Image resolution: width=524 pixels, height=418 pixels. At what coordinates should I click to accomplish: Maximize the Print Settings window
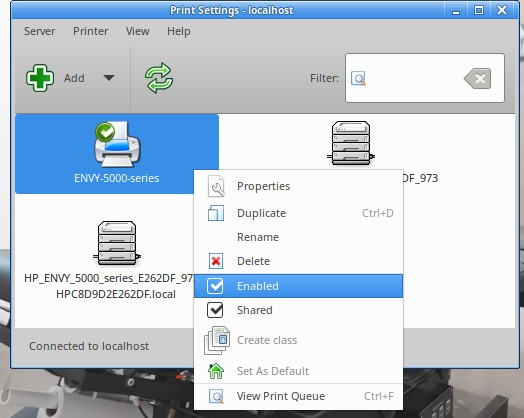(479, 10)
